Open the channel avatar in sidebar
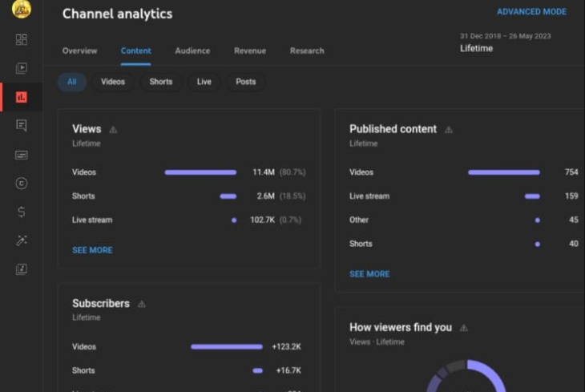This screenshot has height=392, width=585. tap(22, 9)
